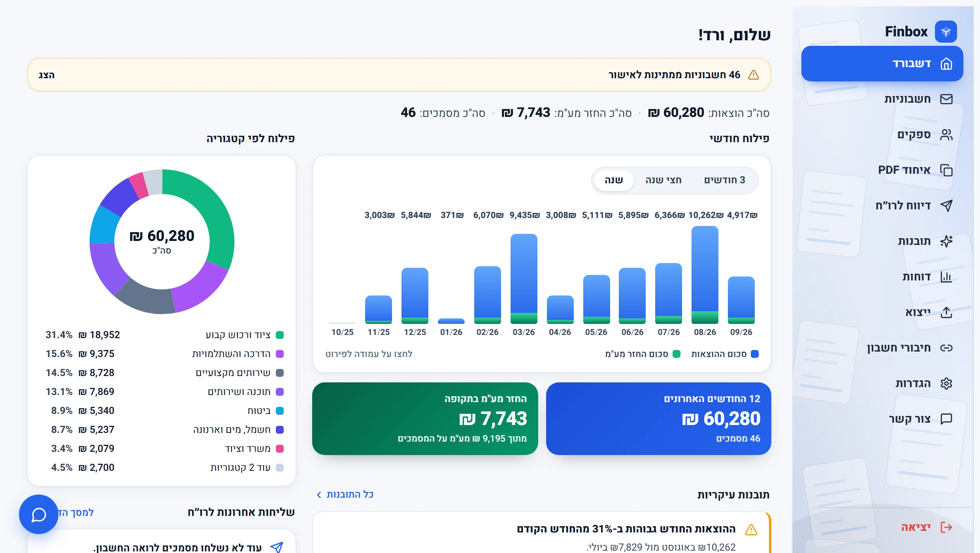980x553 pixels.
Task: Open the ספקים menu item
Action: (882, 135)
